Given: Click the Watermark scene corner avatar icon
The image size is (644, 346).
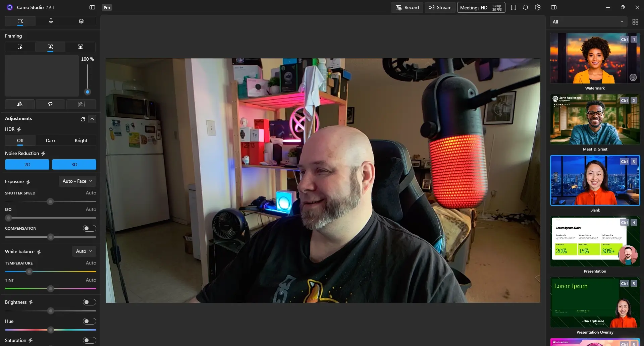Looking at the screenshot, I should pyautogui.click(x=633, y=77).
